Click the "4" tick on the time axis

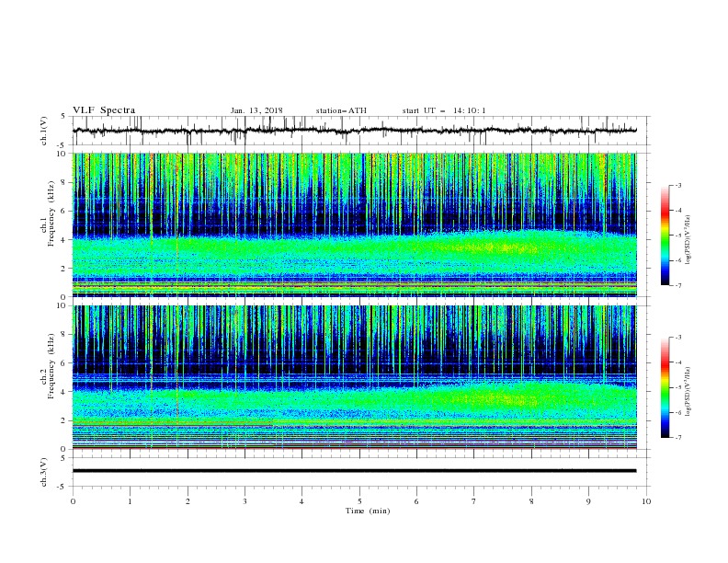click(x=301, y=501)
